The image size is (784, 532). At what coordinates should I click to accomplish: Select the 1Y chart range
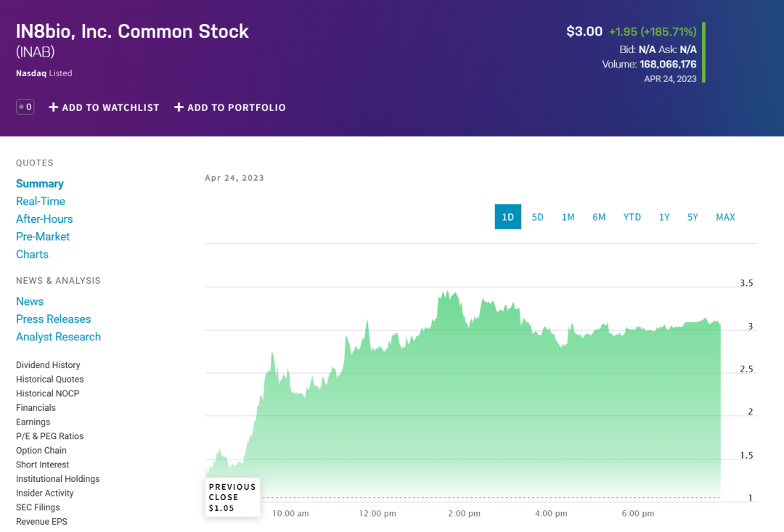coord(663,216)
